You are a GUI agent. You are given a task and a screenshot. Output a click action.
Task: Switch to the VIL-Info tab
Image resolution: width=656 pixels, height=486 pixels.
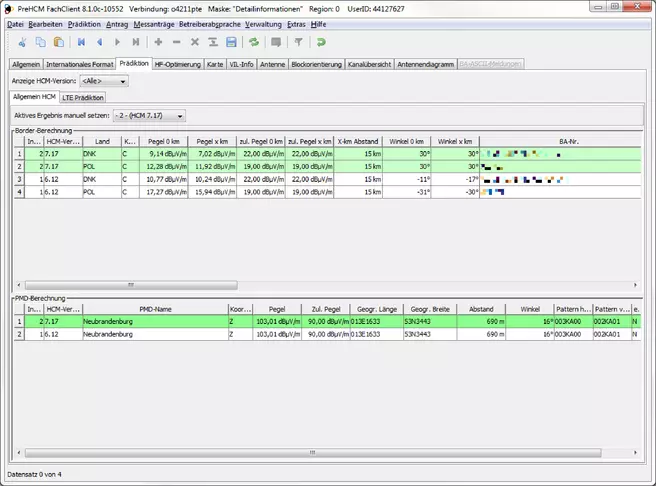241,64
